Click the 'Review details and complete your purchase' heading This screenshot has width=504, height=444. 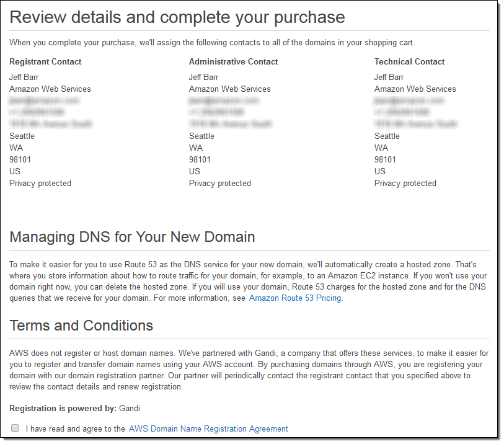[x=177, y=17]
